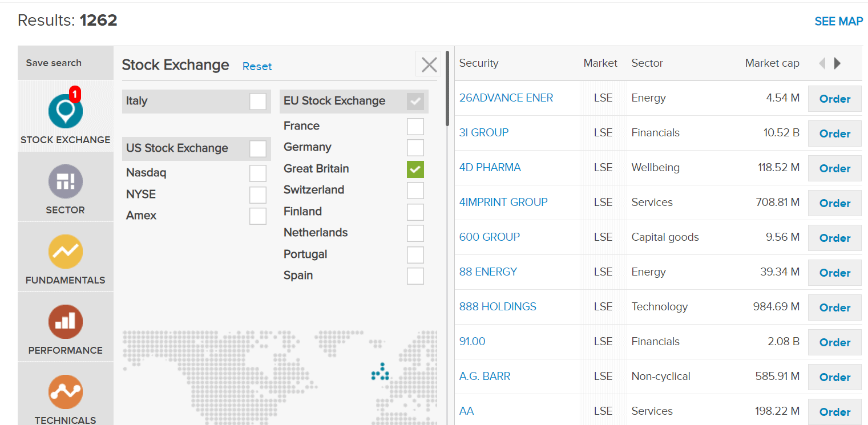Screen dimensions: 868x425
Task: Order A.G. BARR stock
Action: pos(835,377)
